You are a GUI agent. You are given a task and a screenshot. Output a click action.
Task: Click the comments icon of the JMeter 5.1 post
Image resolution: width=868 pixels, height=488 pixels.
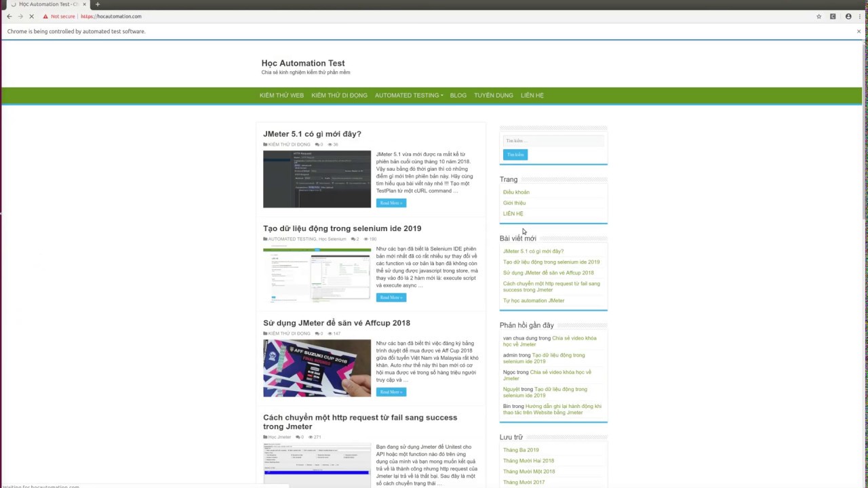click(x=317, y=144)
